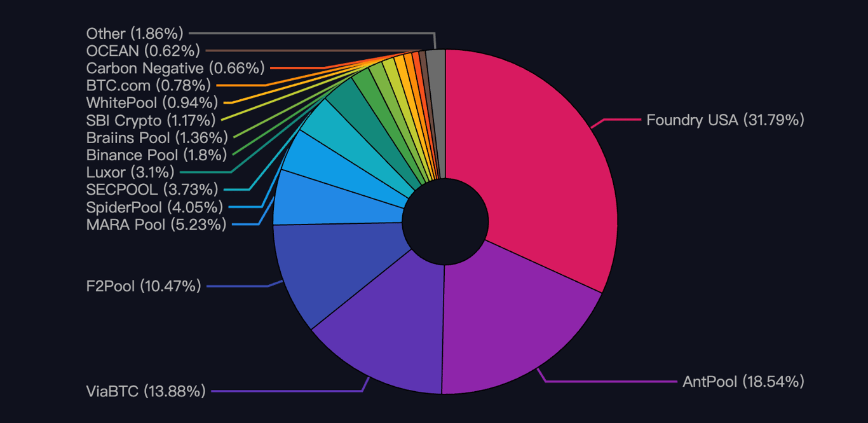This screenshot has width=868, height=423.
Task: Click the Braiins Pool (1.36%) label
Action: tap(156, 137)
